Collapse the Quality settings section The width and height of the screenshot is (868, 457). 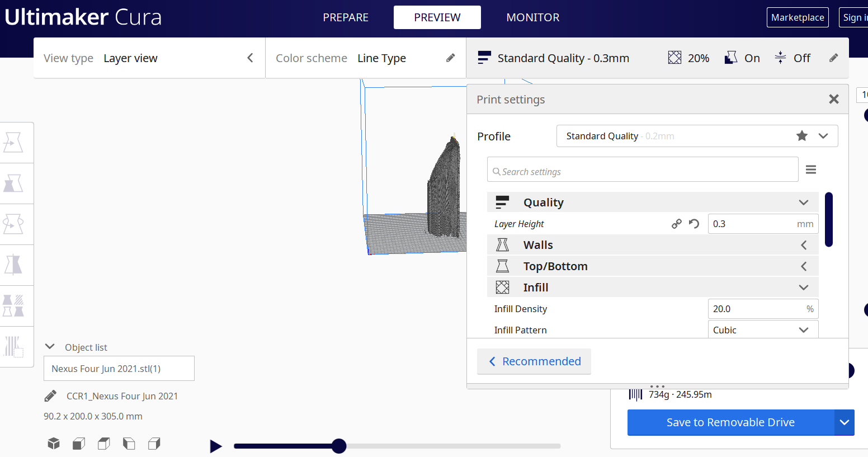pyautogui.click(x=804, y=202)
